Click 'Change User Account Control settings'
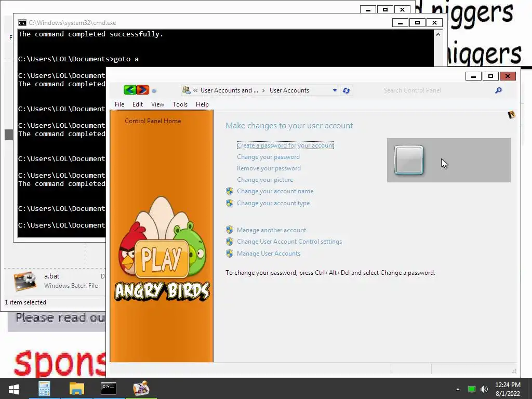 pos(289,242)
